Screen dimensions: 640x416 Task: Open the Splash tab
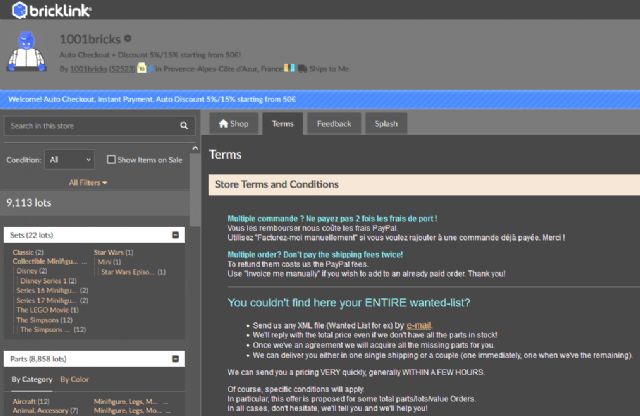coord(385,124)
